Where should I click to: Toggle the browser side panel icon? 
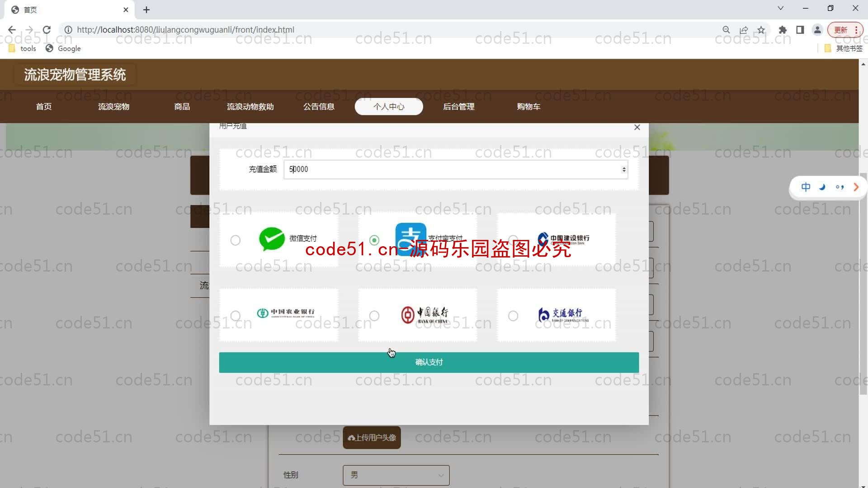coord(800,30)
